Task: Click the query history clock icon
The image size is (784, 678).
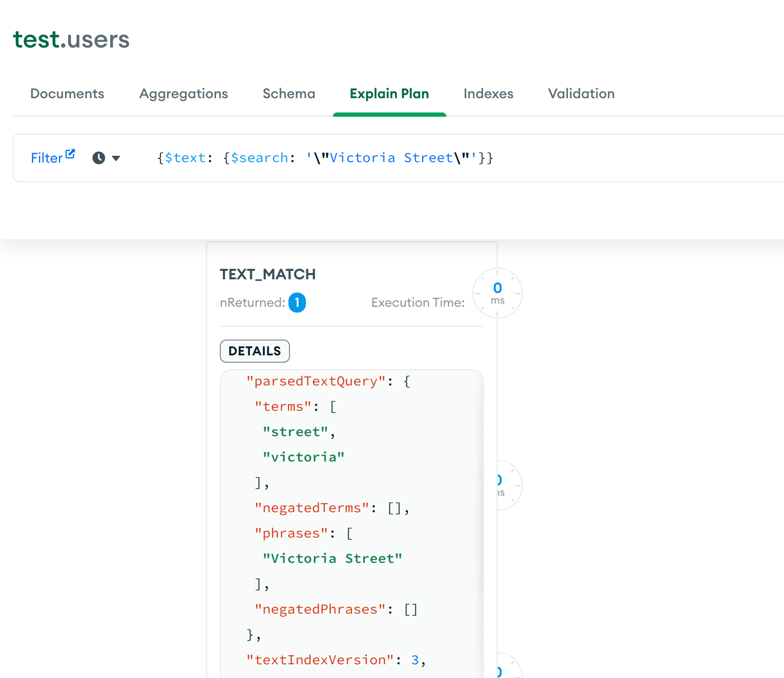Action: (x=99, y=158)
